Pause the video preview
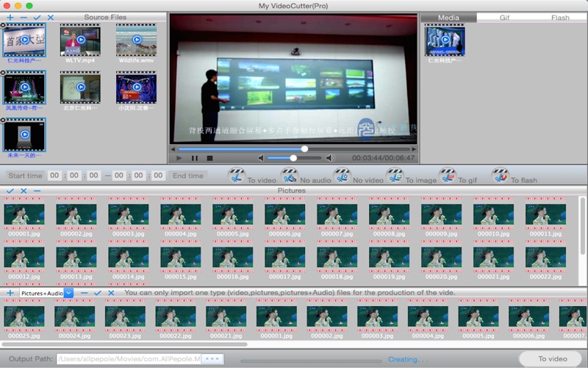Image resolution: width=588 pixels, height=368 pixels. click(195, 158)
